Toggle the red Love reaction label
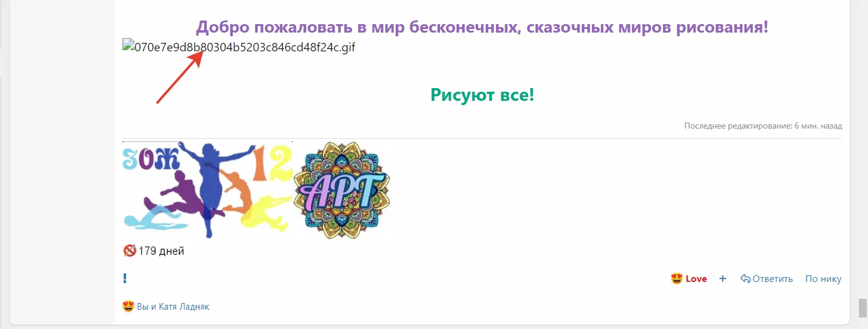Image resolution: width=868 pixels, height=329 pixels. 696,279
